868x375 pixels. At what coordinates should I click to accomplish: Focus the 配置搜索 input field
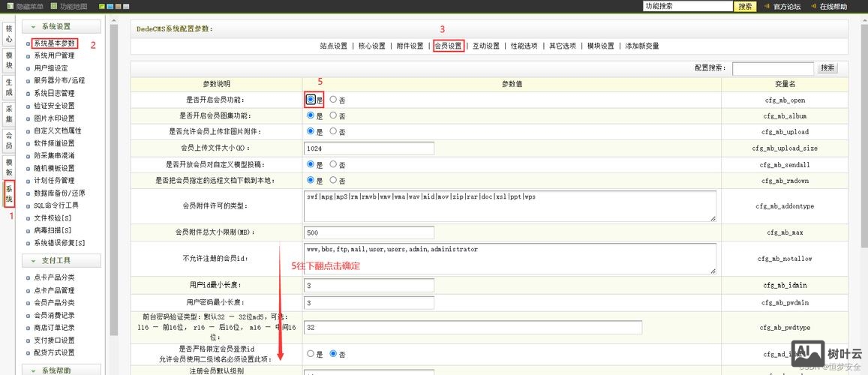(x=773, y=68)
